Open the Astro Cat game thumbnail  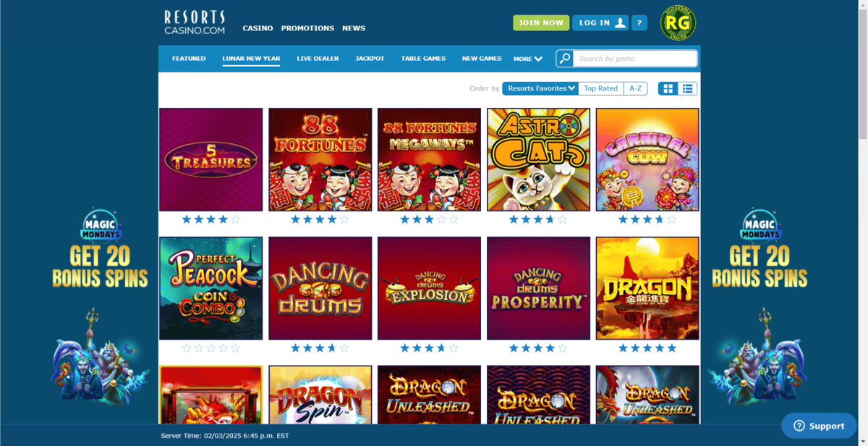(538, 159)
